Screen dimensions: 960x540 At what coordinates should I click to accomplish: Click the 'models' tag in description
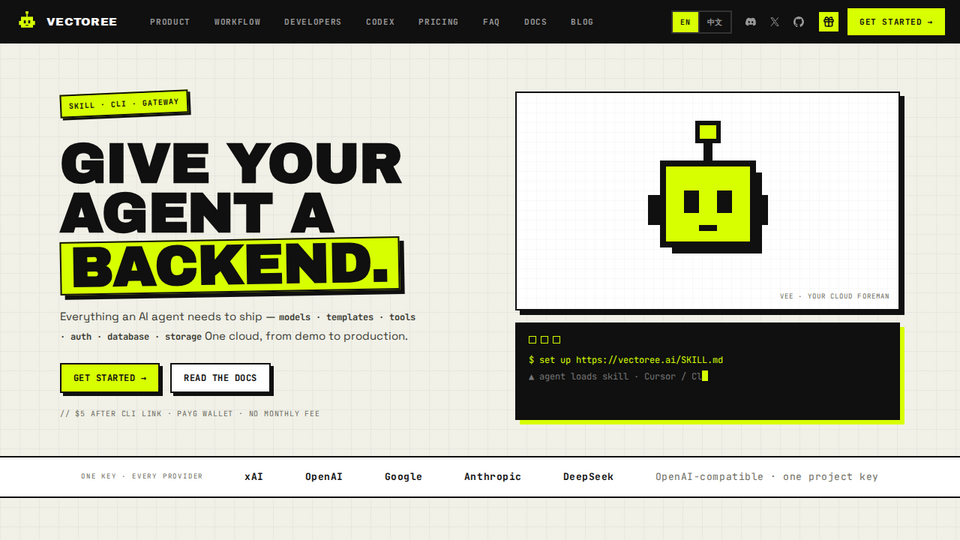coord(294,317)
